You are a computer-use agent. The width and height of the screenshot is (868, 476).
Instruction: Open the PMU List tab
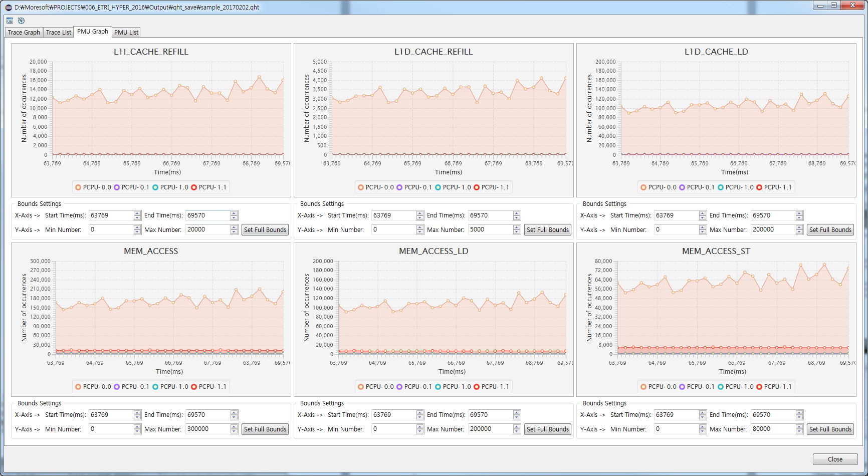126,33
